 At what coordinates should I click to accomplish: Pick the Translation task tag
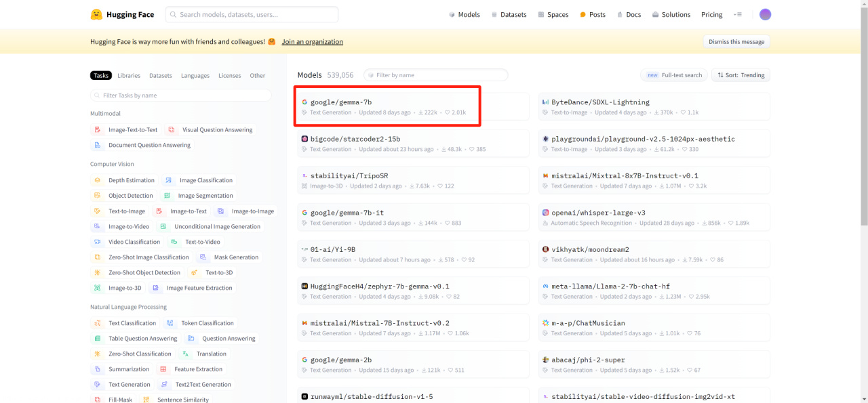[205, 354]
